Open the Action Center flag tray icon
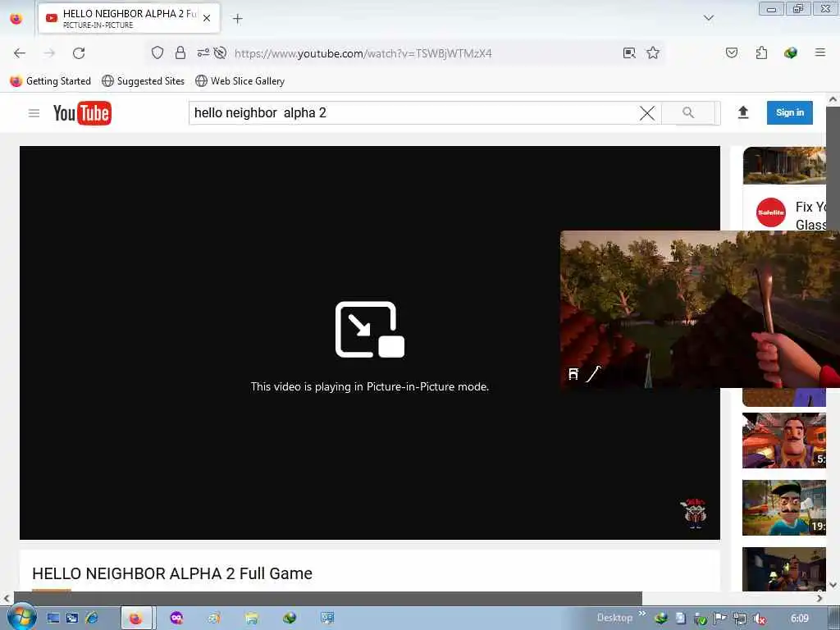The width and height of the screenshot is (840, 630). tap(720, 619)
